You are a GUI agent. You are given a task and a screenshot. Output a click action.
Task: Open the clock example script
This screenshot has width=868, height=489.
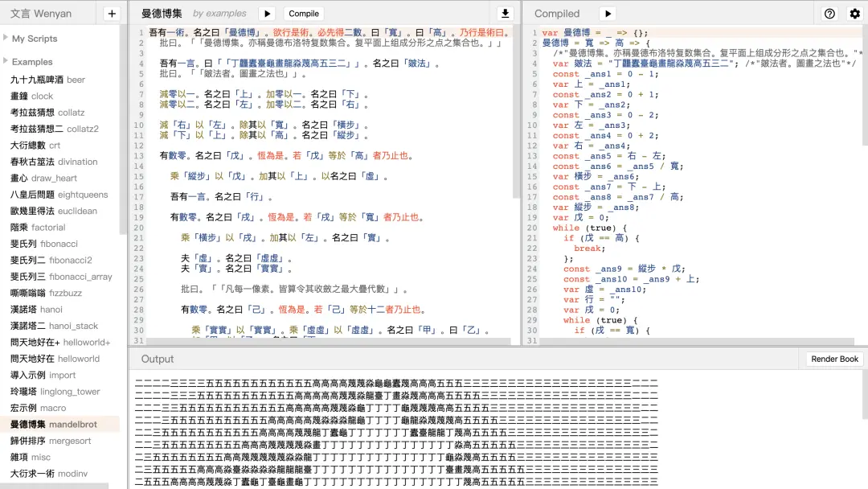point(59,96)
